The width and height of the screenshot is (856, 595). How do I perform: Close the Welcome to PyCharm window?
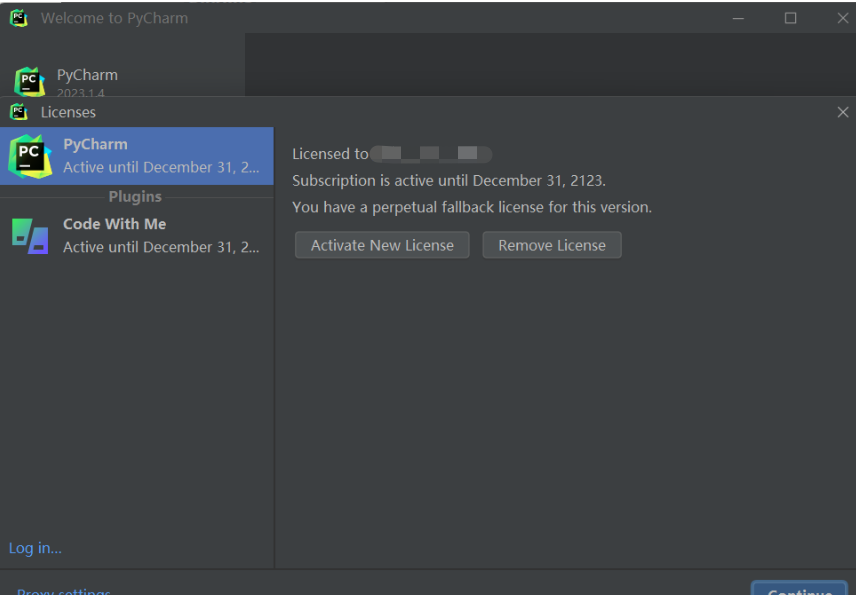coord(843,18)
